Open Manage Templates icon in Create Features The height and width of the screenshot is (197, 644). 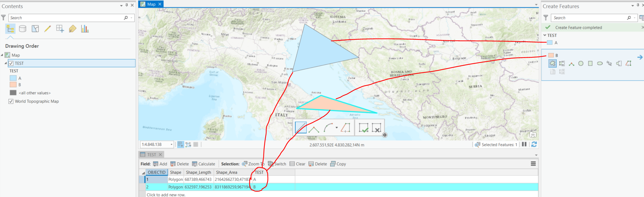pos(641,18)
